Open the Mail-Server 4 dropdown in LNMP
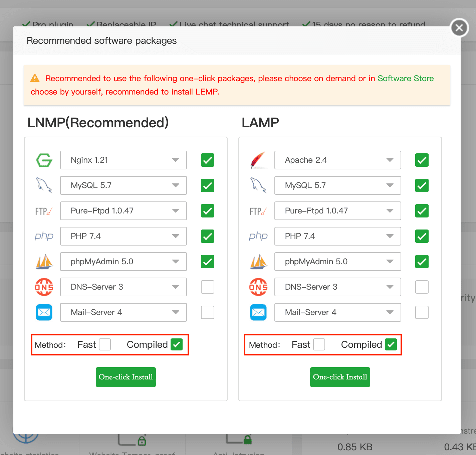The width and height of the screenshot is (476, 455). tap(176, 312)
